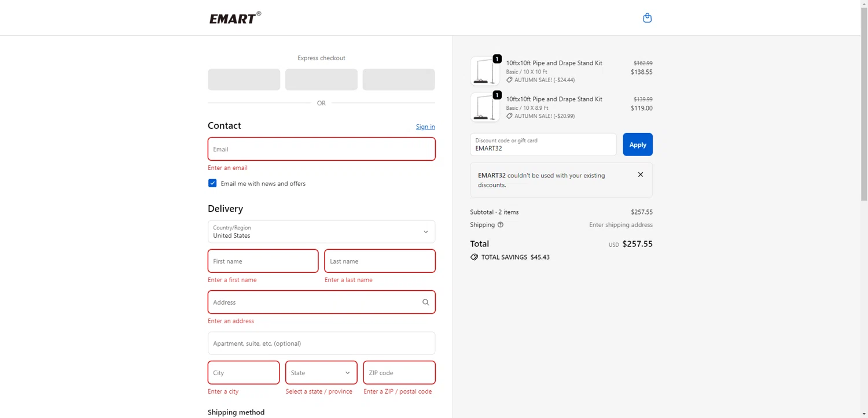Open the Country/Region dropdown
Viewport: 868px width, 418px height.
(321, 232)
